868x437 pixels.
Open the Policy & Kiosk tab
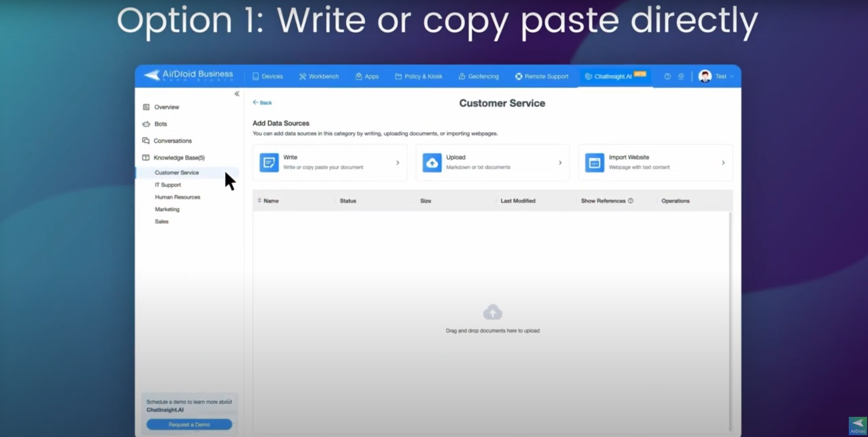coord(419,76)
